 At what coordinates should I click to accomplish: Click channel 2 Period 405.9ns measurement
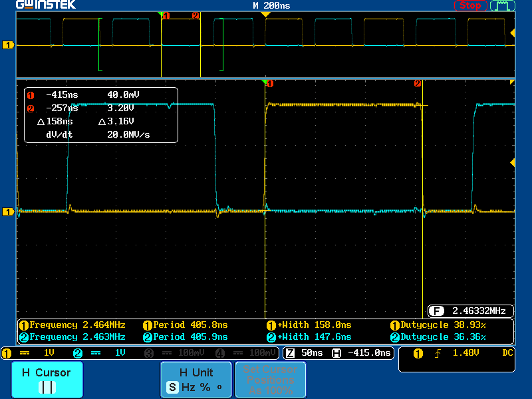pyautogui.click(x=186, y=337)
